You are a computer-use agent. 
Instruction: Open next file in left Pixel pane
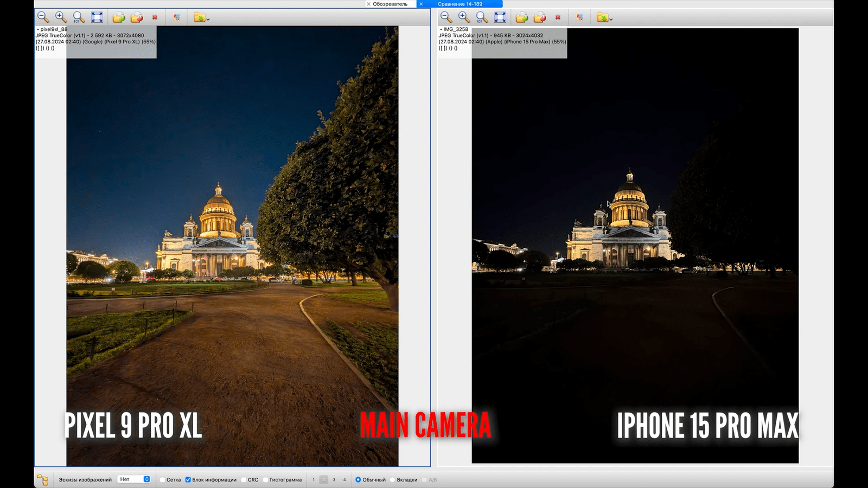tap(119, 17)
